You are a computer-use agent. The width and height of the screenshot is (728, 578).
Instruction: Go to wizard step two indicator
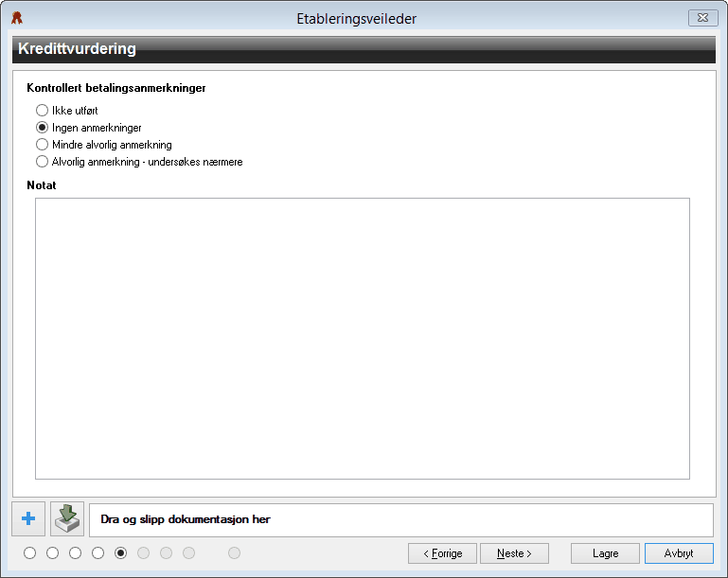(x=52, y=553)
